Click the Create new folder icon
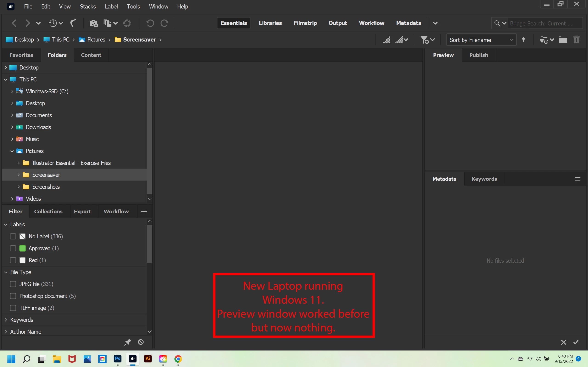 tap(563, 40)
